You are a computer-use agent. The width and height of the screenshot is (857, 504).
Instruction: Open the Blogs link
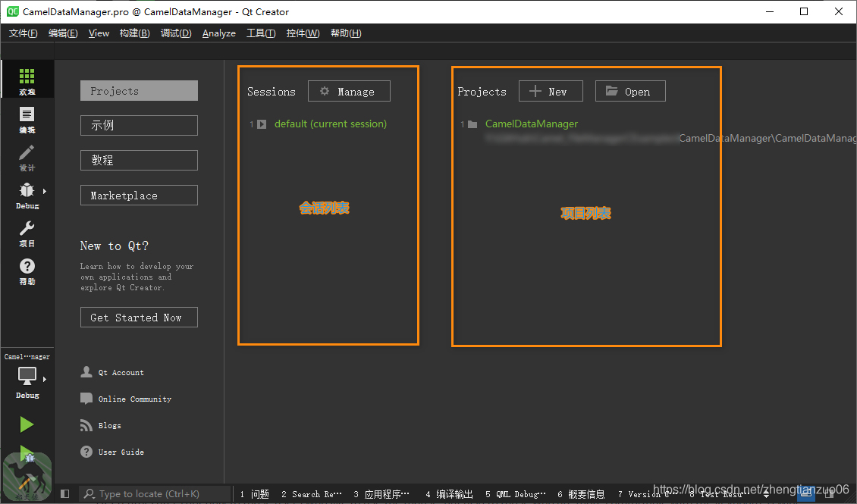pos(110,425)
